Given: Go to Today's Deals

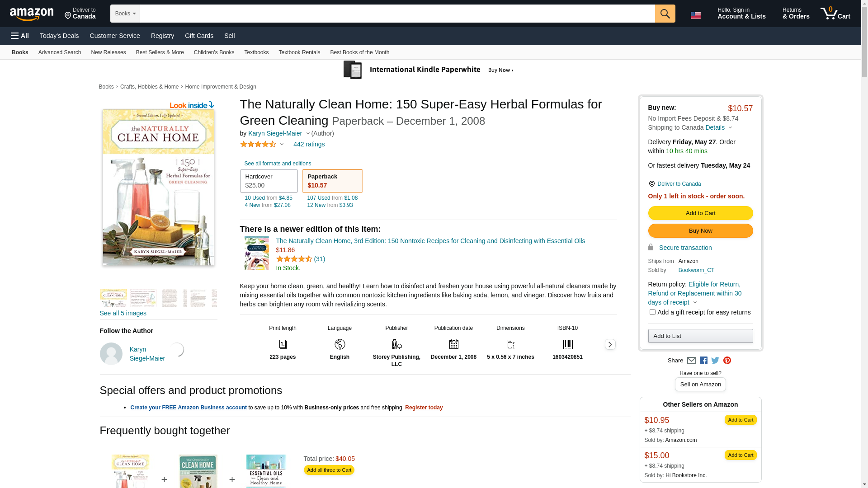Looking at the screenshot, I should click(59, 36).
